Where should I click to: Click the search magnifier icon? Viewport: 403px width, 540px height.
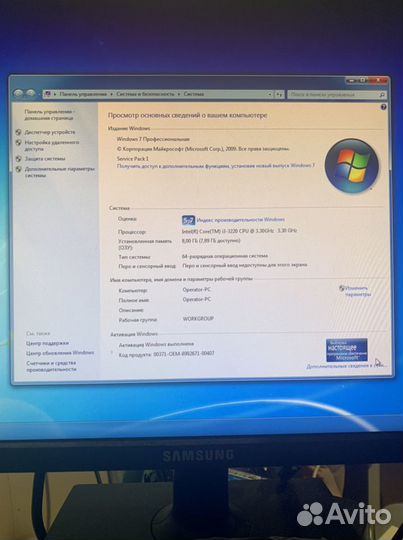[x=382, y=94]
